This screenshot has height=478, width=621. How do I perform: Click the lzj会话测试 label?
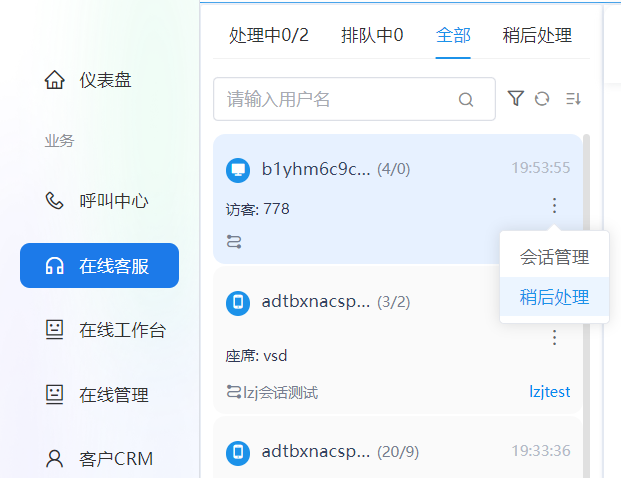(280, 392)
